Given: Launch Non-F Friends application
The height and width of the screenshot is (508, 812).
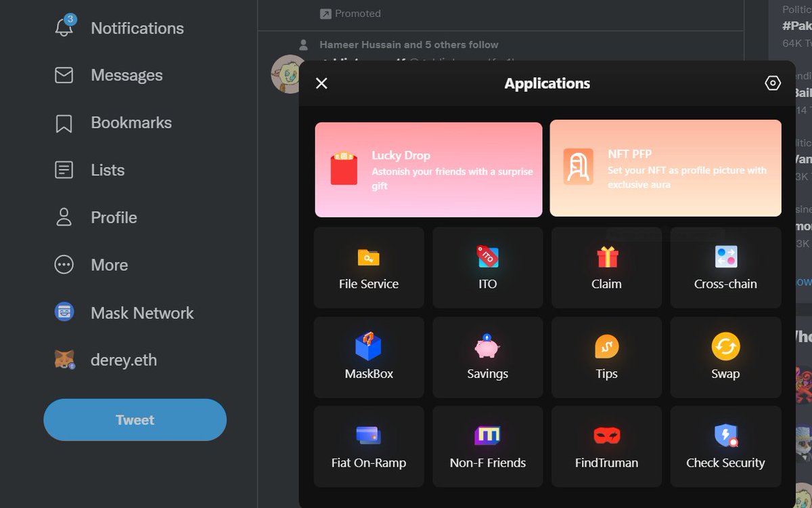Looking at the screenshot, I should tap(488, 446).
